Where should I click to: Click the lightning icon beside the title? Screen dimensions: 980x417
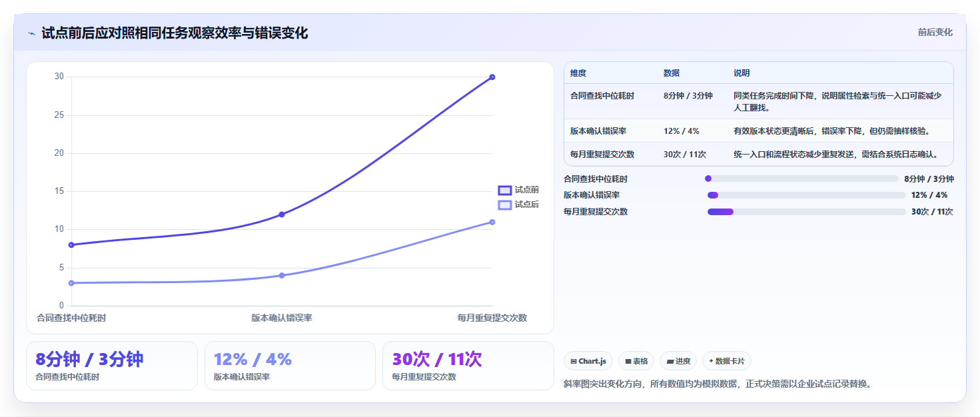tap(31, 33)
